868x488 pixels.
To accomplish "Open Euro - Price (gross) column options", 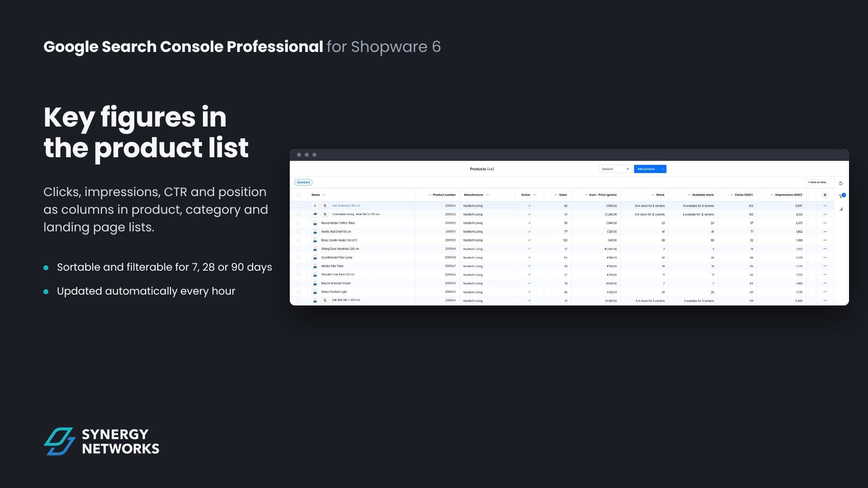I will pyautogui.click(x=586, y=195).
